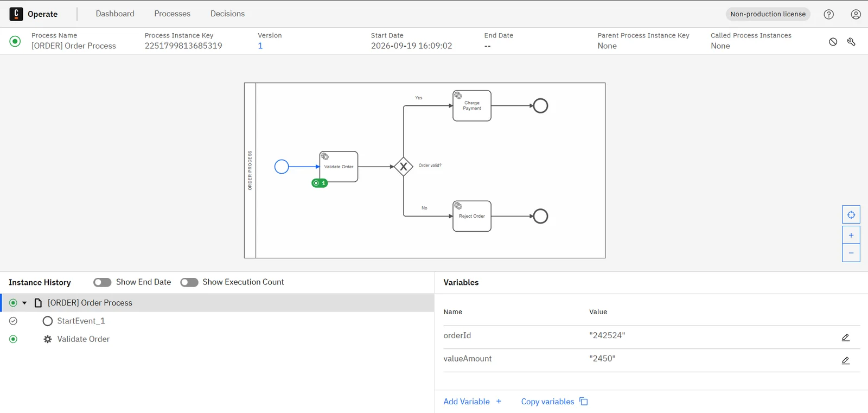Click the version 1 link

(260, 46)
